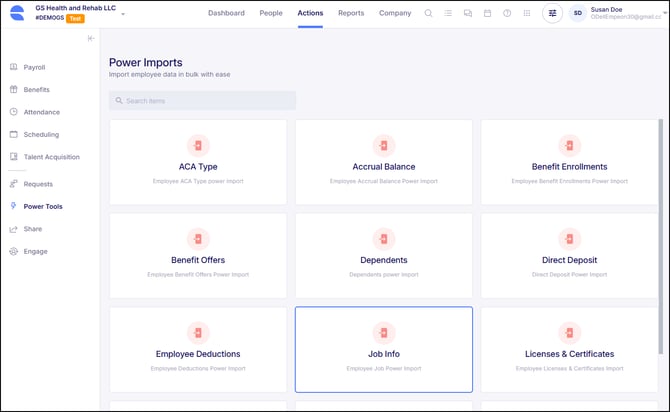Screen dimensions: 670x412
Task: Click the Dependents import icon
Action: (384, 239)
